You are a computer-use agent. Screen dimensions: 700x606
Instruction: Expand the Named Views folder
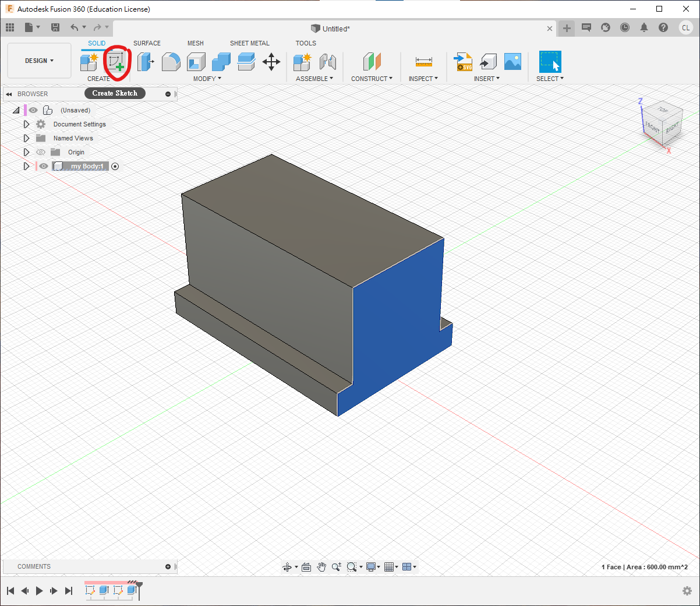tap(26, 139)
